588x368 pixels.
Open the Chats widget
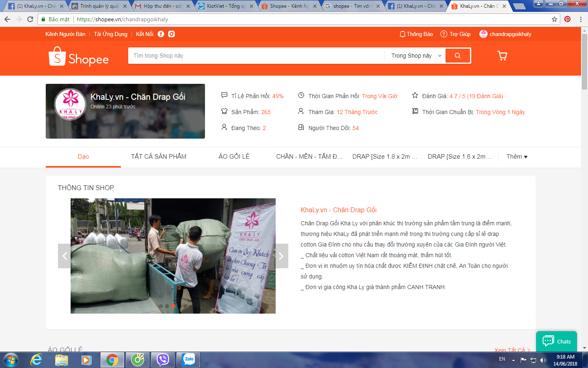coord(557,341)
